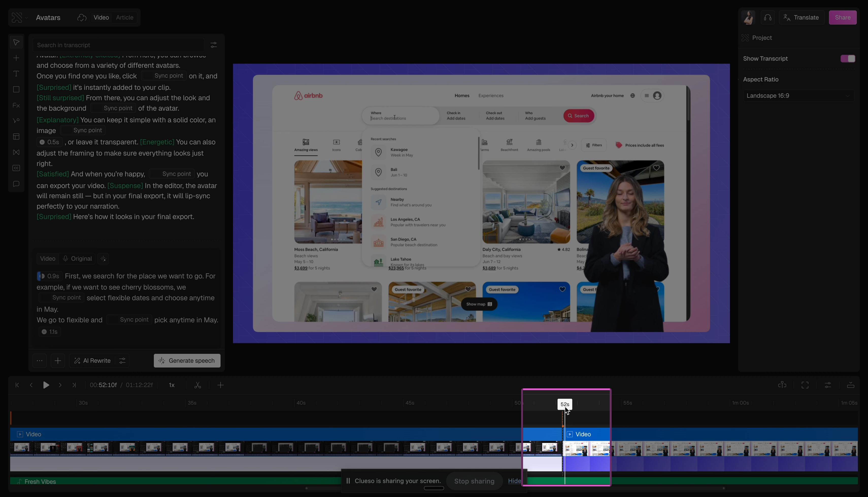868x497 pixels.
Task: Open the transitions (bowtie) tool in sidebar
Action: coord(16,152)
